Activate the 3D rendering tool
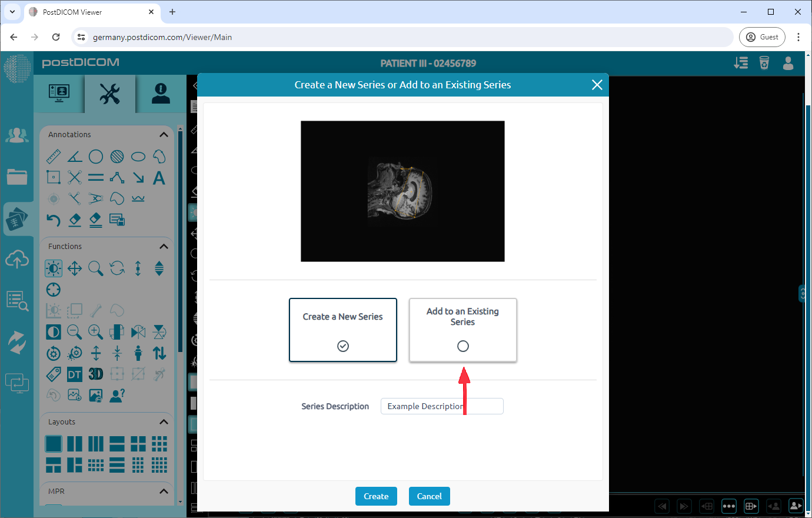Image resolution: width=812 pixels, height=518 pixels. click(x=96, y=374)
